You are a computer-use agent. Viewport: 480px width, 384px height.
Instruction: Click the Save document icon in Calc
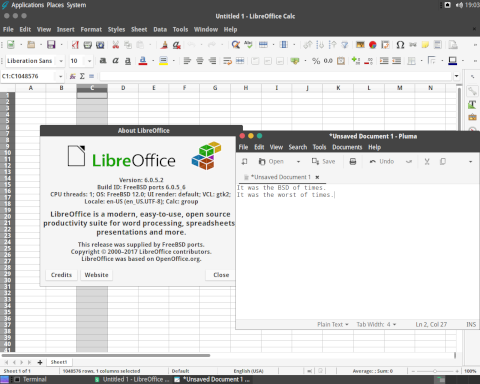click(x=51, y=44)
